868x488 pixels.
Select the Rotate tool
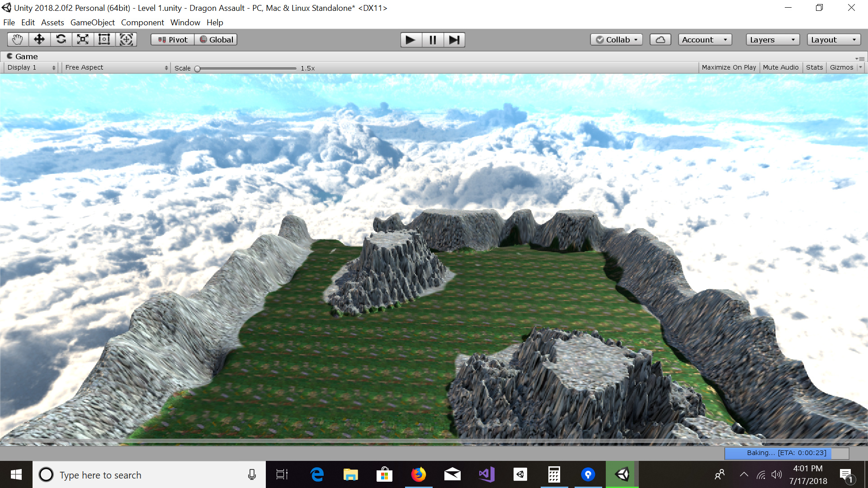coord(61,40)
